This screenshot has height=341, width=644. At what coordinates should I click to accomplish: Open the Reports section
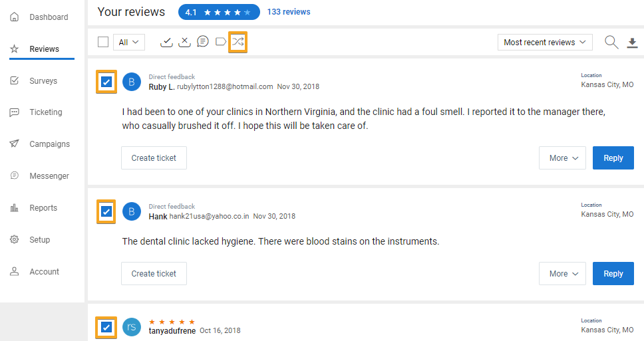(43, 208)
